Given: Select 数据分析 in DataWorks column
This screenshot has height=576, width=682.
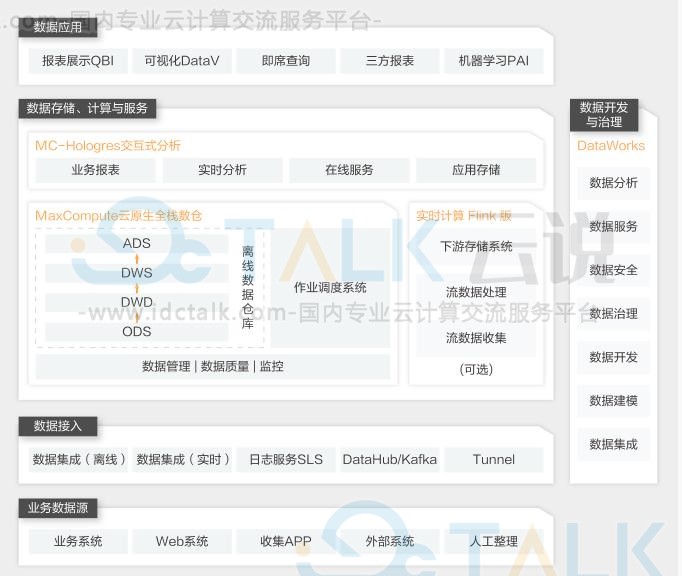Looking at the screenshot, I should (613, 183).
